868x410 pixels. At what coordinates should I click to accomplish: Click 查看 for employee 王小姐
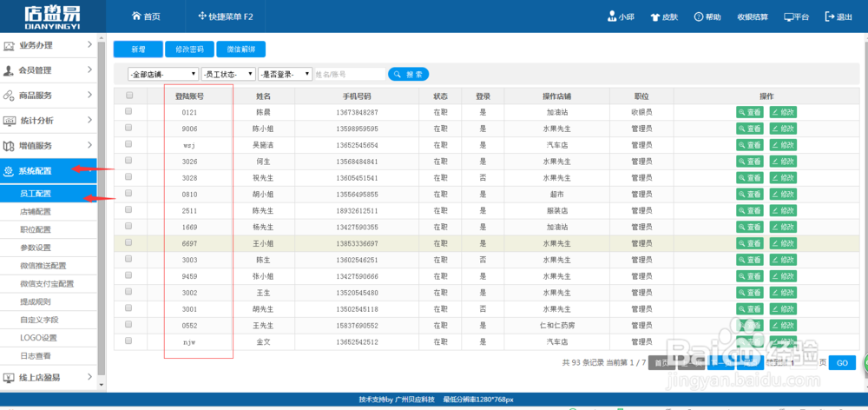(750, 243)
